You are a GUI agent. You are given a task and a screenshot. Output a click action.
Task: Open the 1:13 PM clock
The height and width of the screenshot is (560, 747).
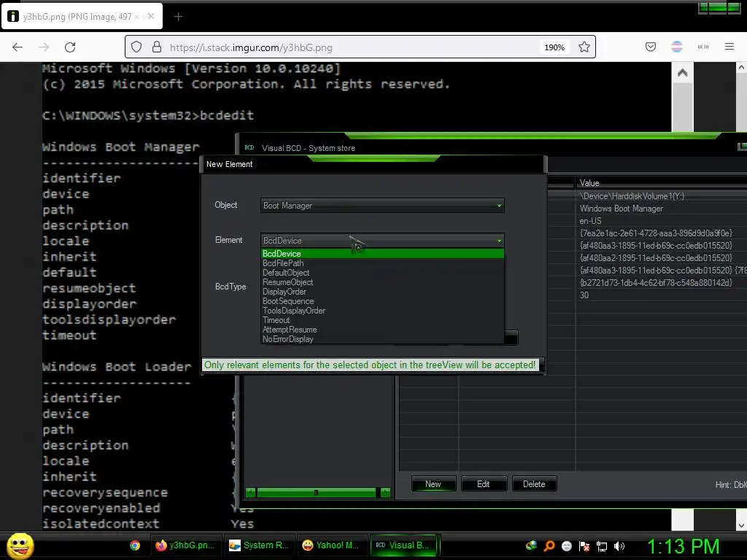click(683, 546)
